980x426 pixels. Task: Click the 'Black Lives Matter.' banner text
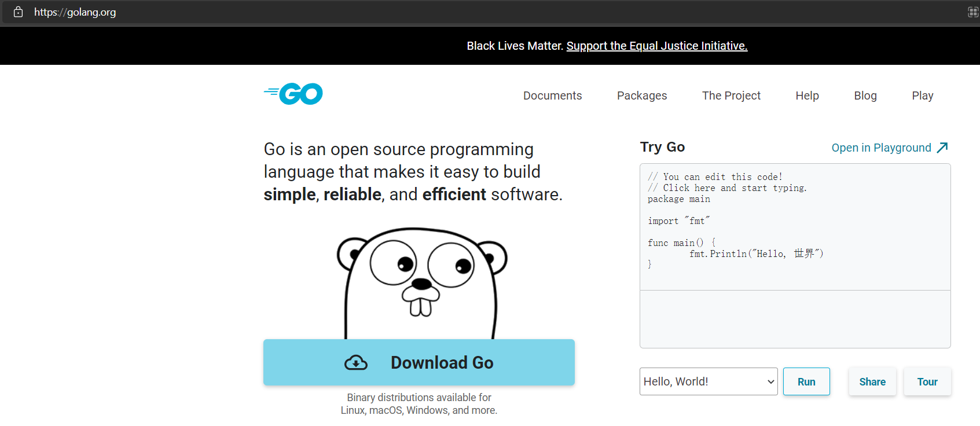(515, 46)
